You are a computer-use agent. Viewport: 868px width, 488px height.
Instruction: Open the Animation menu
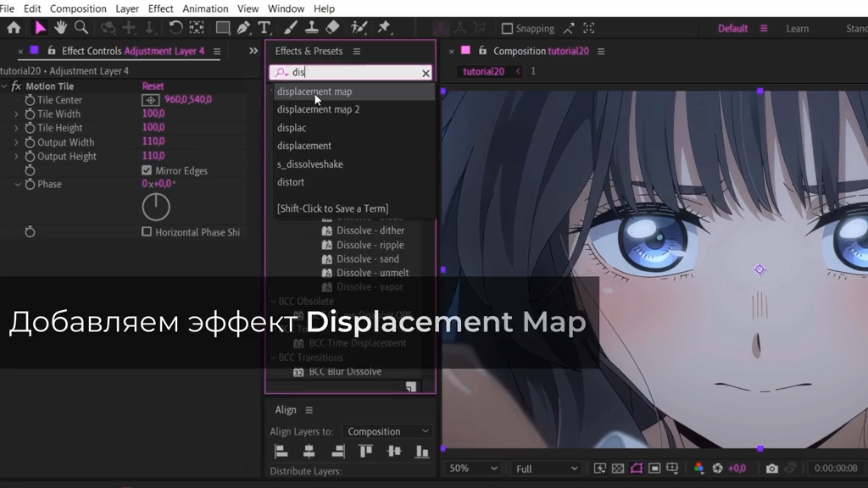tap(205, 8)
